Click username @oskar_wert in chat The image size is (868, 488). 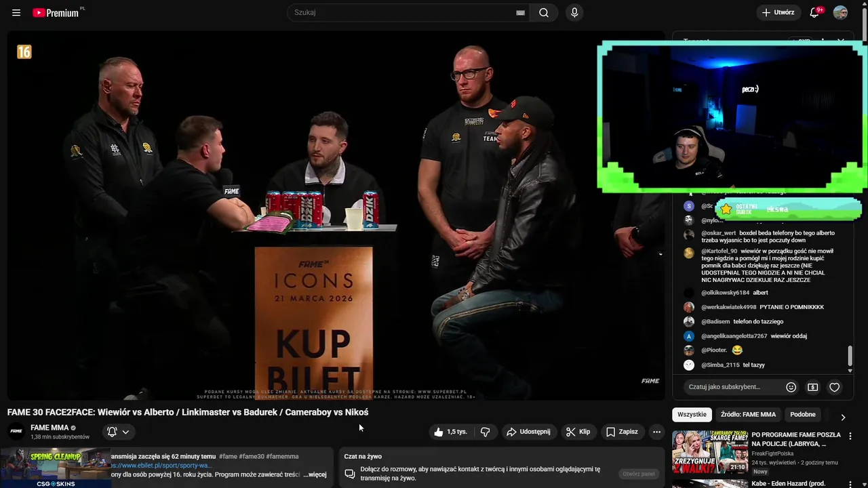(x=719, y=233)
